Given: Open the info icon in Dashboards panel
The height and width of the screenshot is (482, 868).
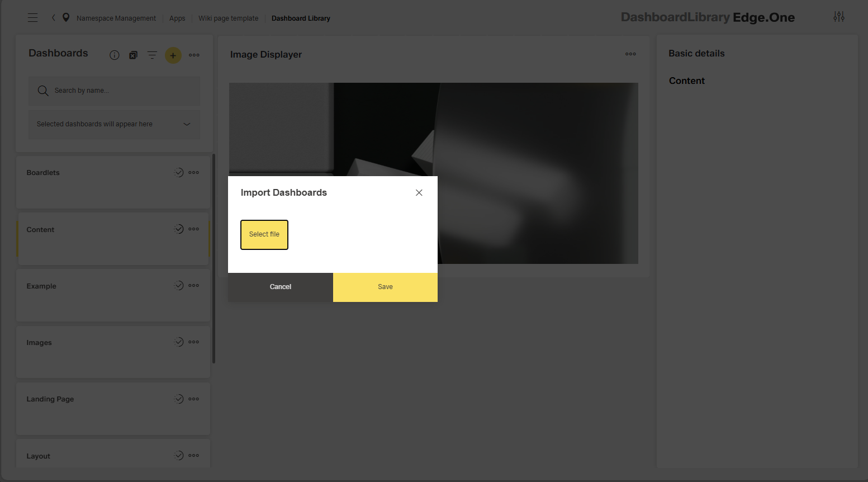Looking at the screenshot, I should 114,55.
